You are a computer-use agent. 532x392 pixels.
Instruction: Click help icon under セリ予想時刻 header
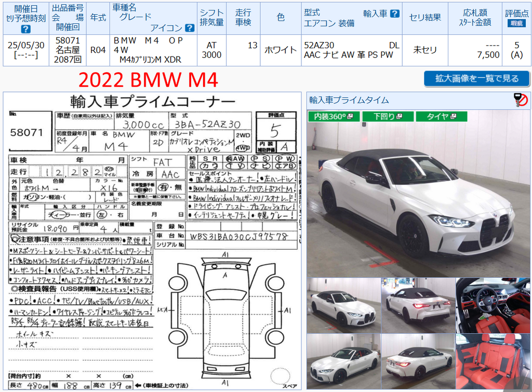(26, 29)
